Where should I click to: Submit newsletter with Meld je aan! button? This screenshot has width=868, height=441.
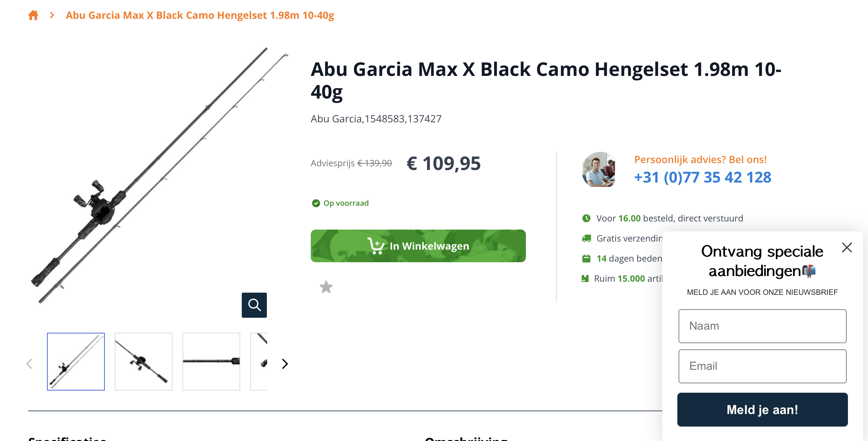tap(762, 409)
